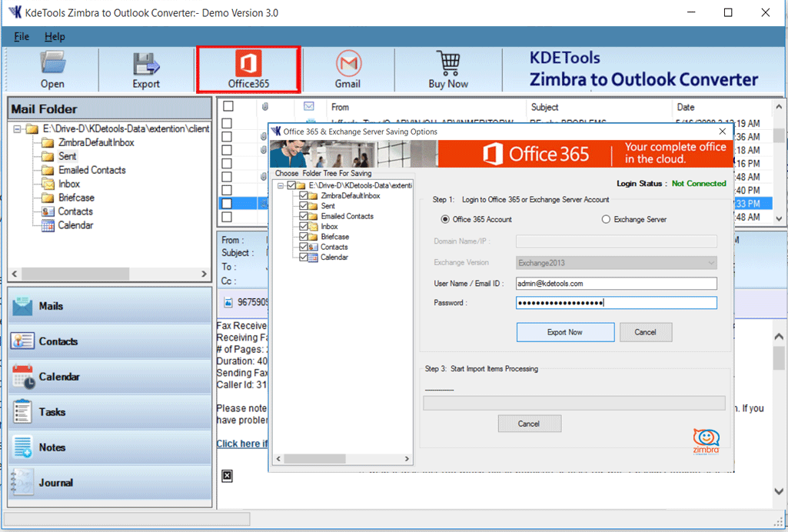Open the Notes section in sidebar
Viewport: 788px width, 532px height.
pos(110,447)
